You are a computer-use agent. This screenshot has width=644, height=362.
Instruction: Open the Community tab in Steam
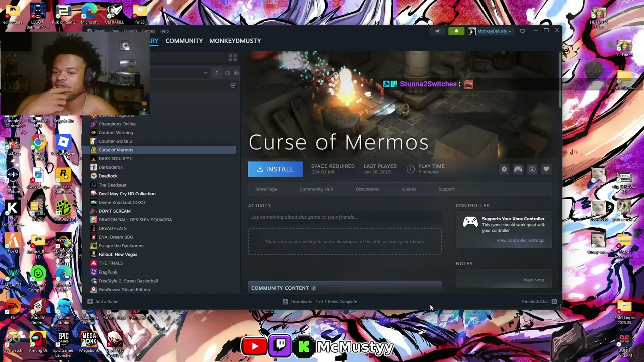pyautogui.click(x=184, y=41)
